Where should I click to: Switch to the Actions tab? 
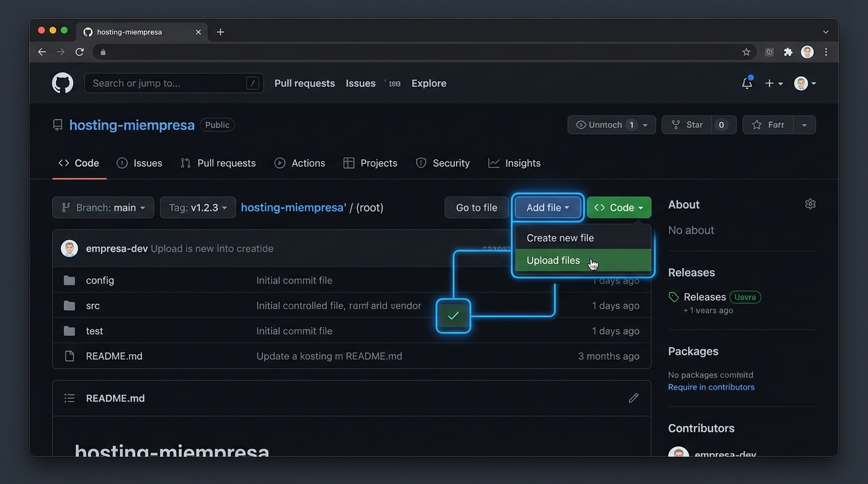[x=300, y=163]
